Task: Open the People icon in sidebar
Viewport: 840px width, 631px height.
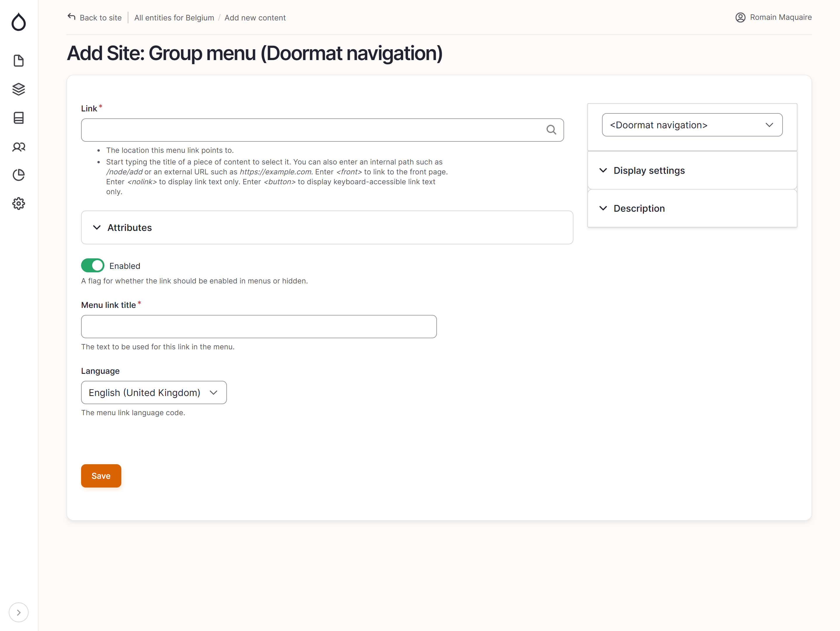Action: click(x=19, y=147)
